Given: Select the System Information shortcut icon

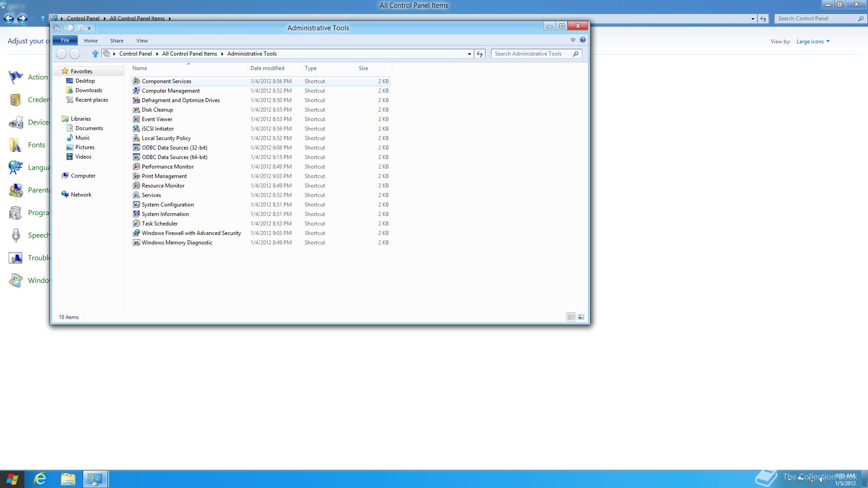Looking at the screenshot, I should (136, 214).
